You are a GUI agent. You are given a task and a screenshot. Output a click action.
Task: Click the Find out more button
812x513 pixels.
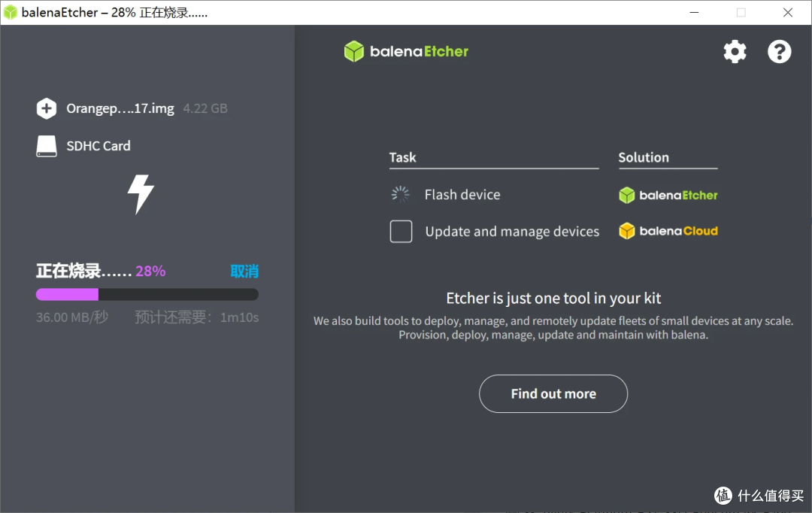coord(553,394)
